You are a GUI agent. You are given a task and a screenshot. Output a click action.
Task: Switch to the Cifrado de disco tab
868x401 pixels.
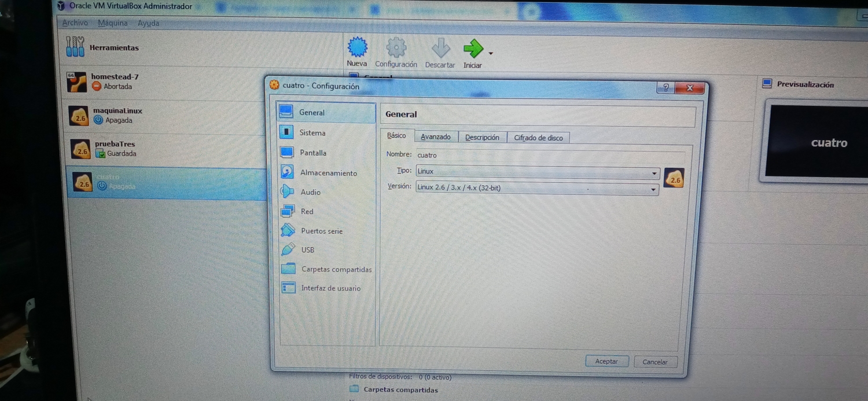point(538,138)
